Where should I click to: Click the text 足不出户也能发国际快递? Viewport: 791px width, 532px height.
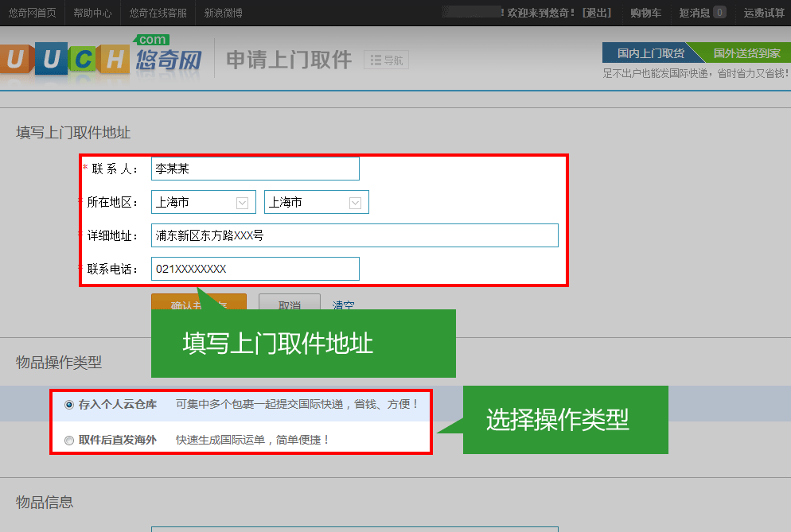click(656, 74)
